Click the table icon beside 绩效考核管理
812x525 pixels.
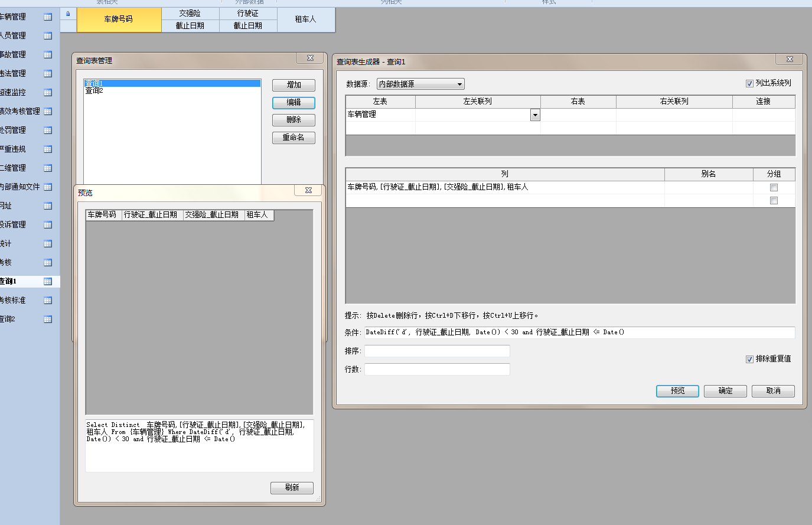tap(48, 112)
